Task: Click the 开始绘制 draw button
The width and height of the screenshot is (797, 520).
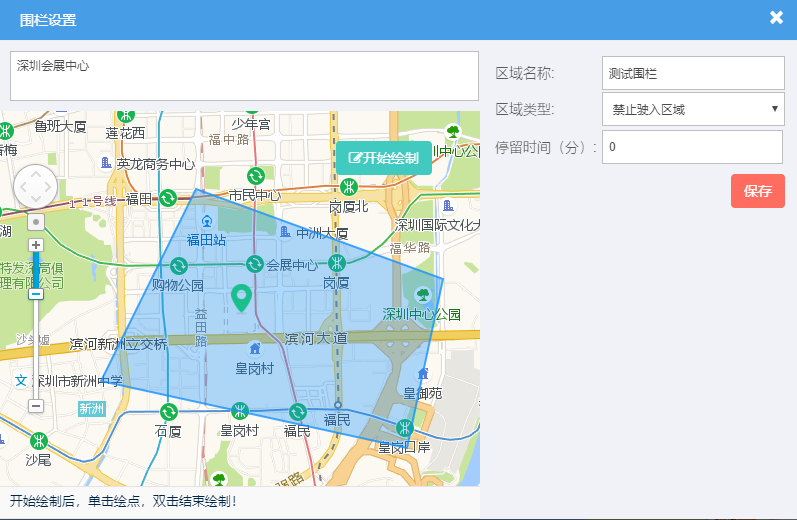Action: [x=384, y=158]
